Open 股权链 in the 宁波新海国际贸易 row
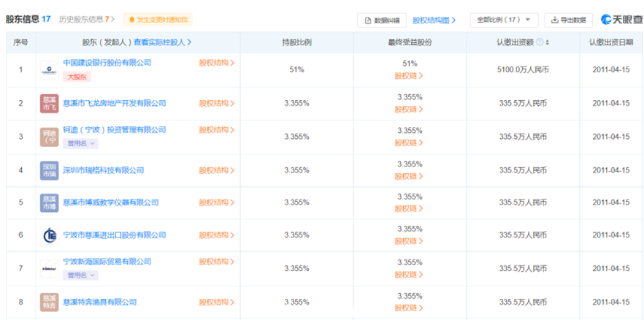The height and width of the screenshot is (320, 644). [409, 275]
